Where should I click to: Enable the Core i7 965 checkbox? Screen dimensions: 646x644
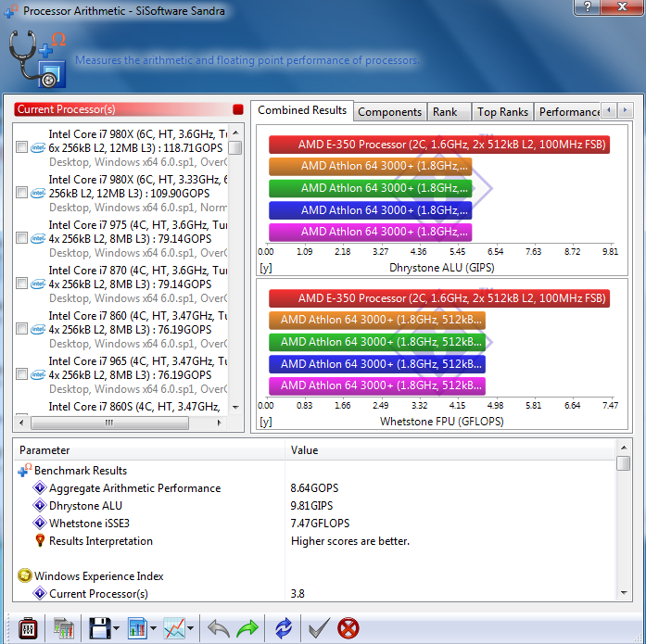(21, 373)
